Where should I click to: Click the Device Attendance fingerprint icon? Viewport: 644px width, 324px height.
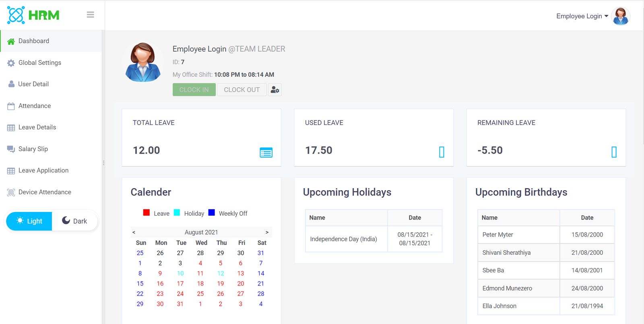click(11, 193)
